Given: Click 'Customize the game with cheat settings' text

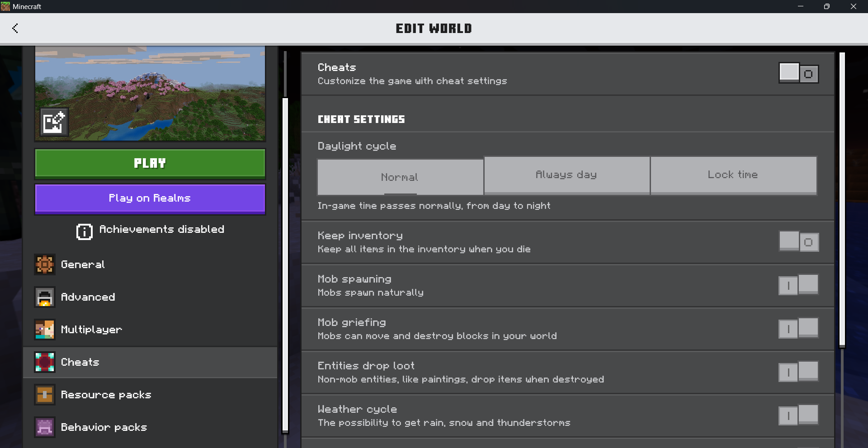Looking at the screenshot, I should 412,81.
